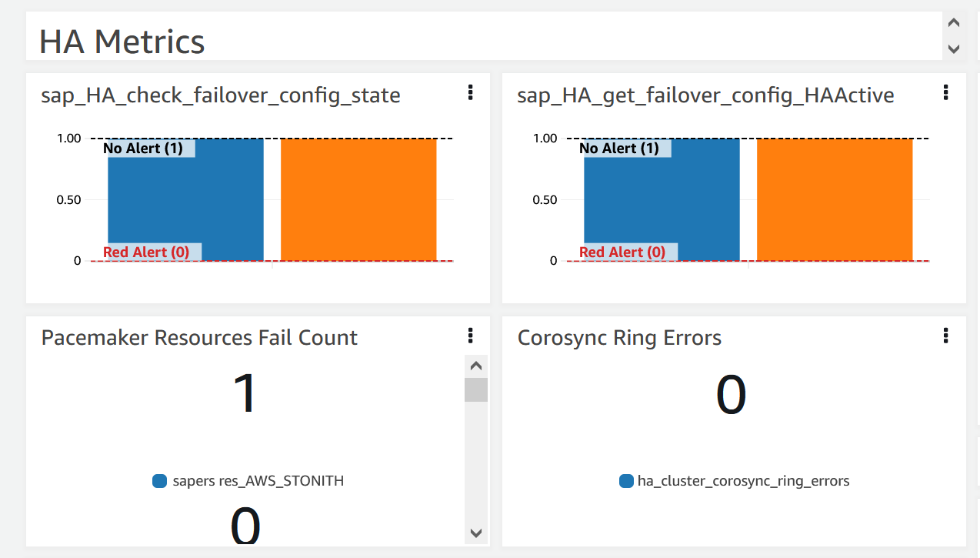The width and height of the screenshot is (980, 558).
Task: Select the orange bar in sap_HA_get_failover_config_HAActive chart
Action: 834,200
